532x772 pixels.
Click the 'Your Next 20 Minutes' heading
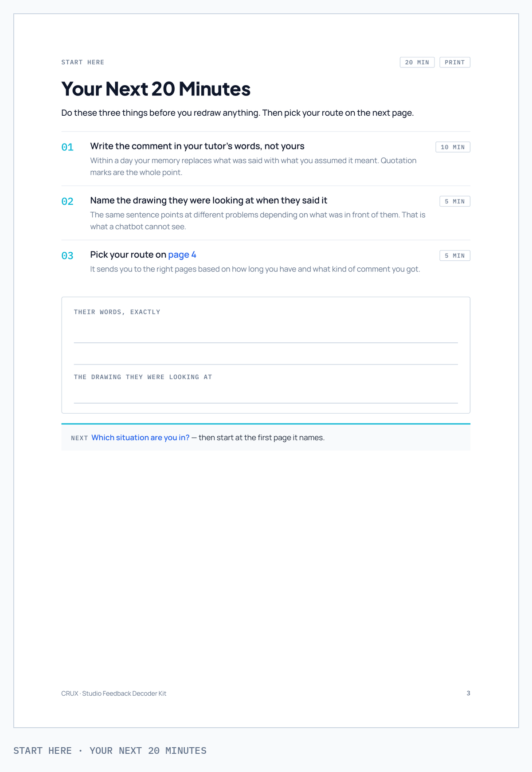pos(156,89)
